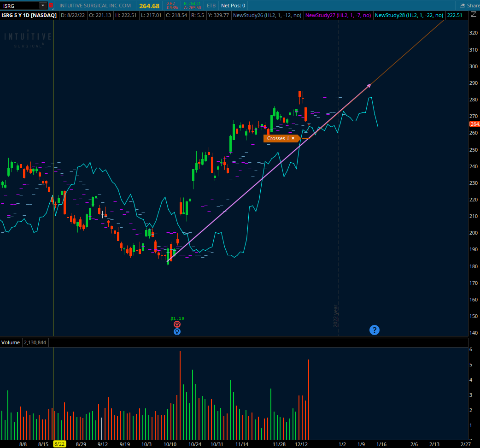This screenshot has height=448, width=480.
Task: Click the blue question mark help icon
Action: pos(375,330)
